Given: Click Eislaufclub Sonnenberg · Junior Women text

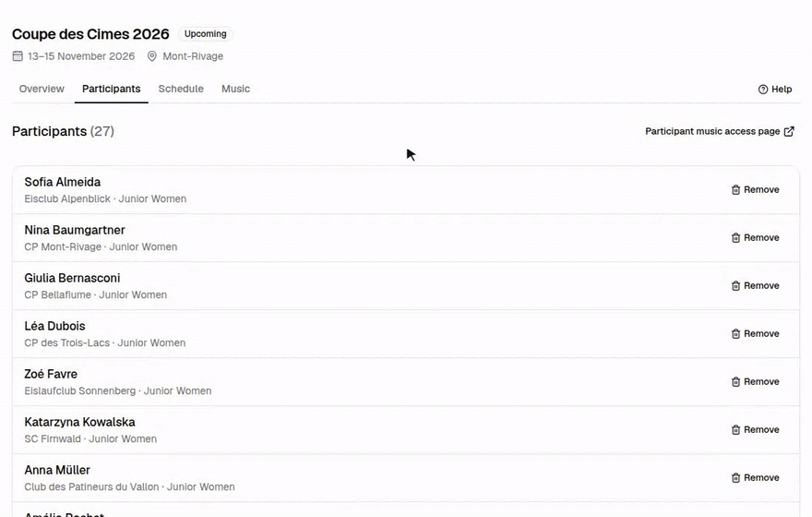Looking at the screenshot, I should (x=117, y=391).
